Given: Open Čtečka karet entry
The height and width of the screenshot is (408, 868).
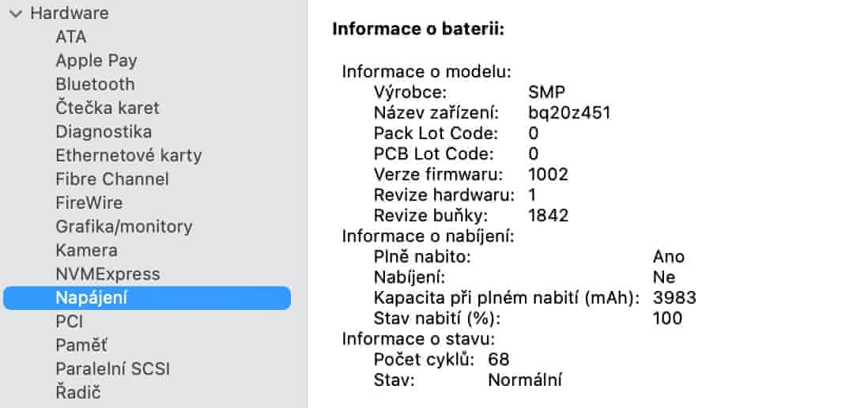Looking at the screenshot, I should [107, 108].
